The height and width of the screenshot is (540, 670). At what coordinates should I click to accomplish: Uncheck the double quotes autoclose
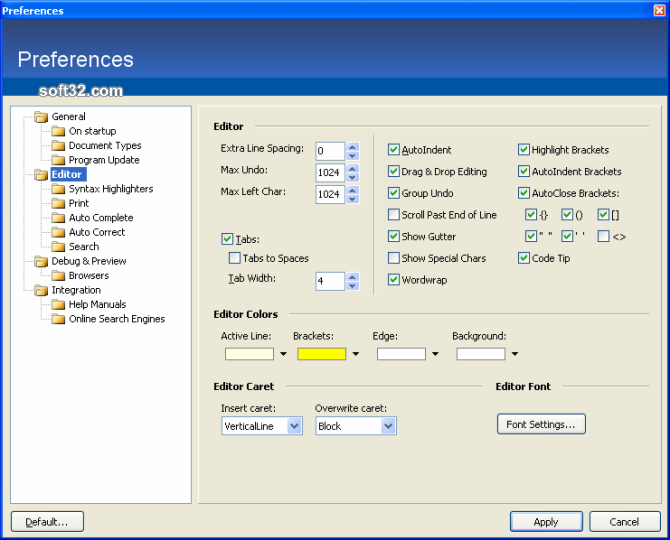[531, 236]
